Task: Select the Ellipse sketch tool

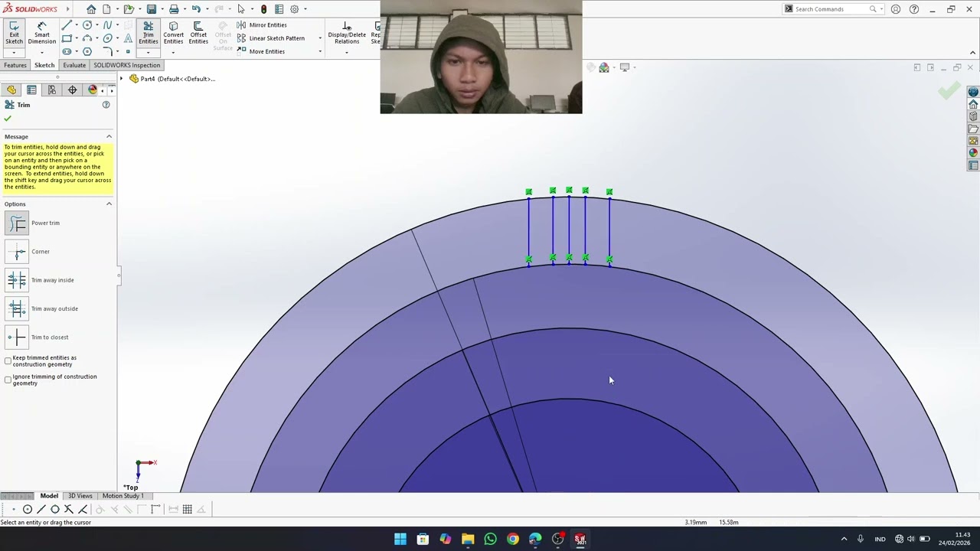Action: point(107,38)
